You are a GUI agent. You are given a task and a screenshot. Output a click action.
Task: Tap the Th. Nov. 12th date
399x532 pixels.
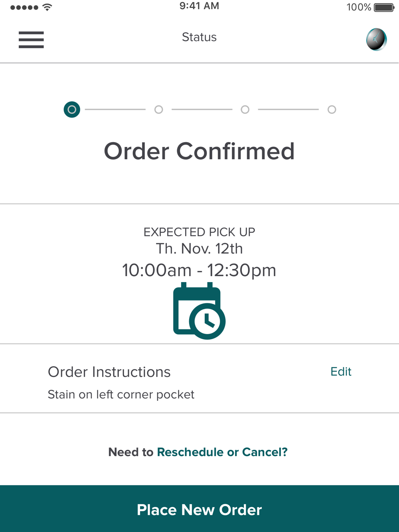pyautogui.click(x=199, y=249)
